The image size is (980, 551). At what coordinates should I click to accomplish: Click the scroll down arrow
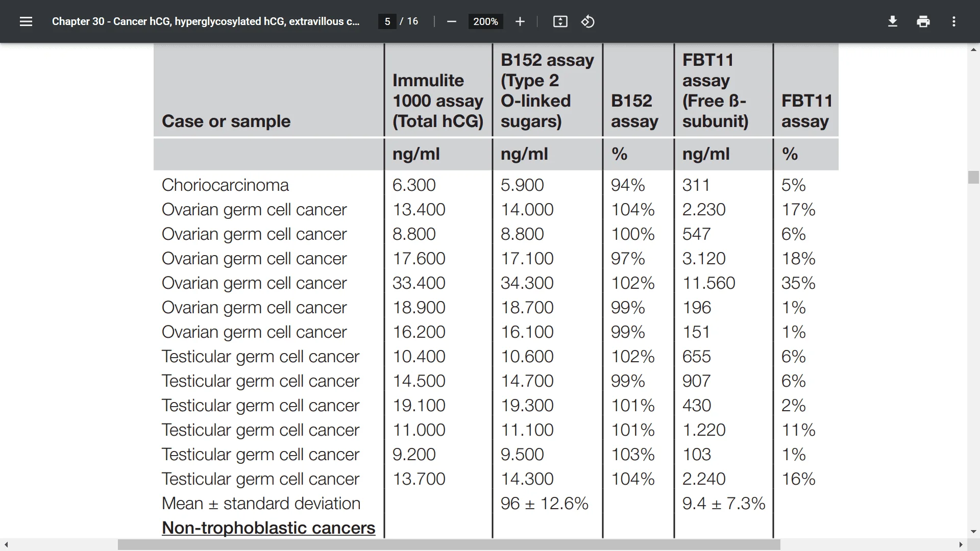973,532
